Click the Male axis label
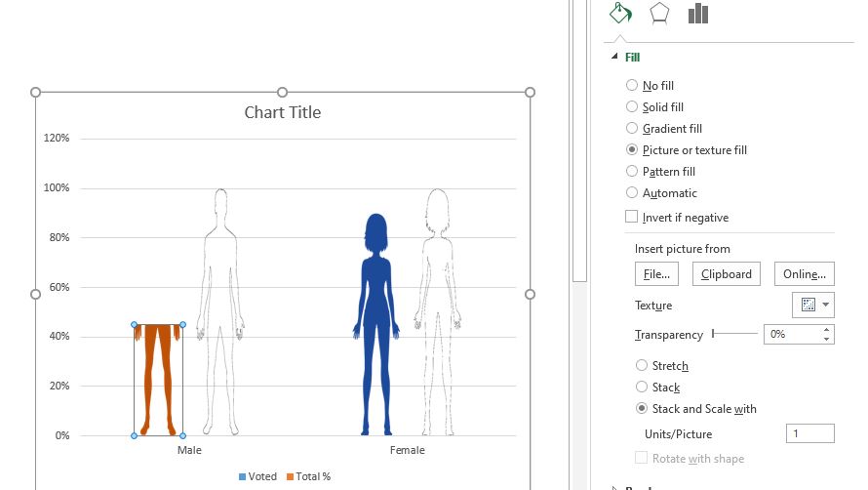Screen dimensions: 868x490 tap(189, 450)
